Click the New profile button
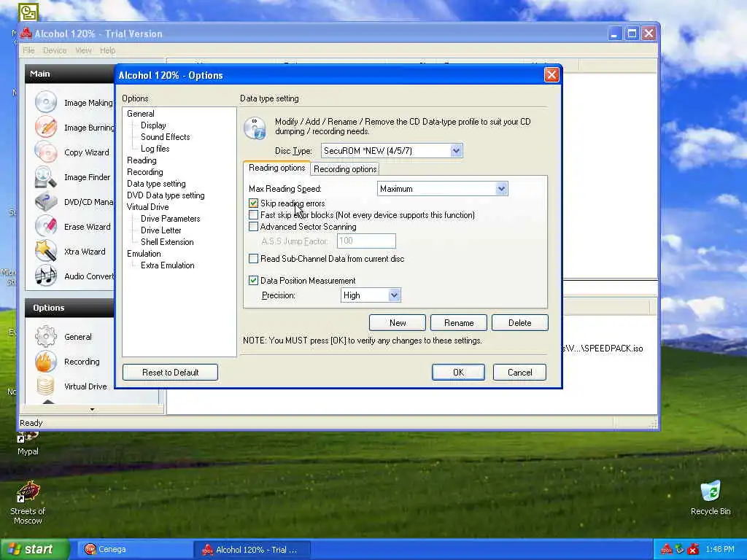747x560 pixels. coord(398,323)
